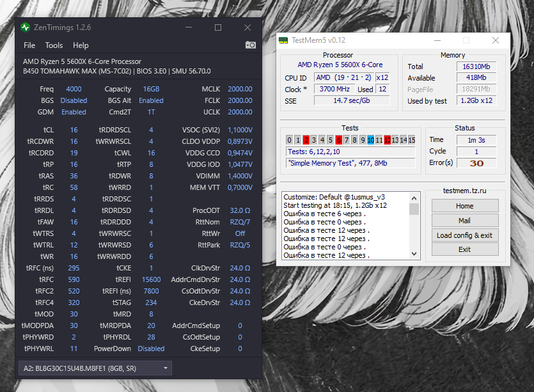The width and height of the screenshot is (534, 392).
Task: Click the Time value 1m 3s
Action: point(476,140)
